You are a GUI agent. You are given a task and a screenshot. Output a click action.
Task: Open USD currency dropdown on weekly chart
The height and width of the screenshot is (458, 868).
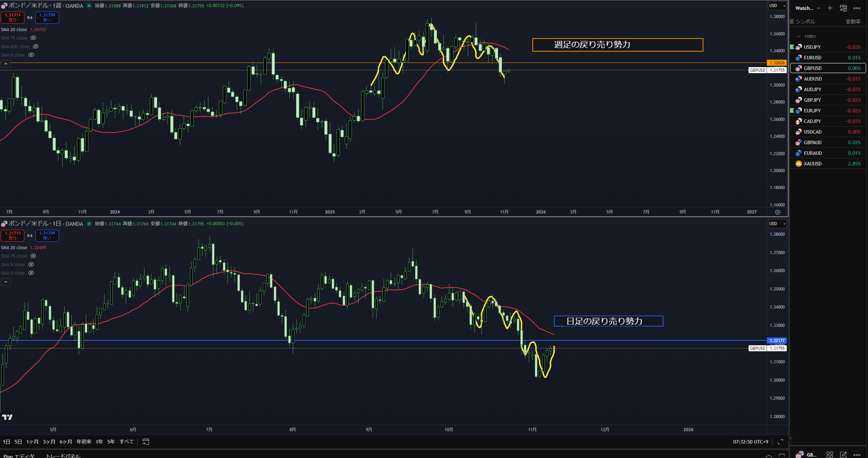click(777, 6)
